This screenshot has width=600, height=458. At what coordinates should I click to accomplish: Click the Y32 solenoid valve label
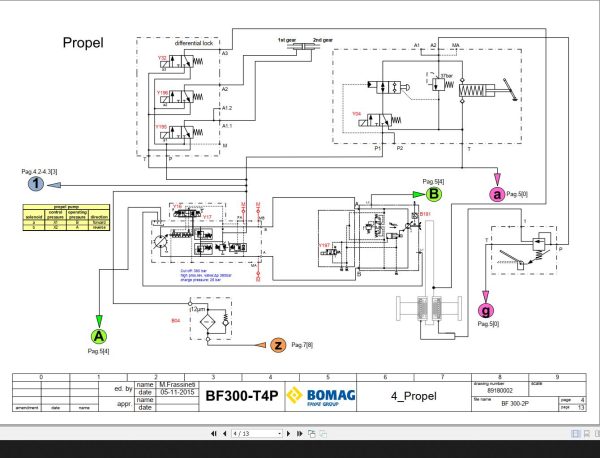pos(162,58)
